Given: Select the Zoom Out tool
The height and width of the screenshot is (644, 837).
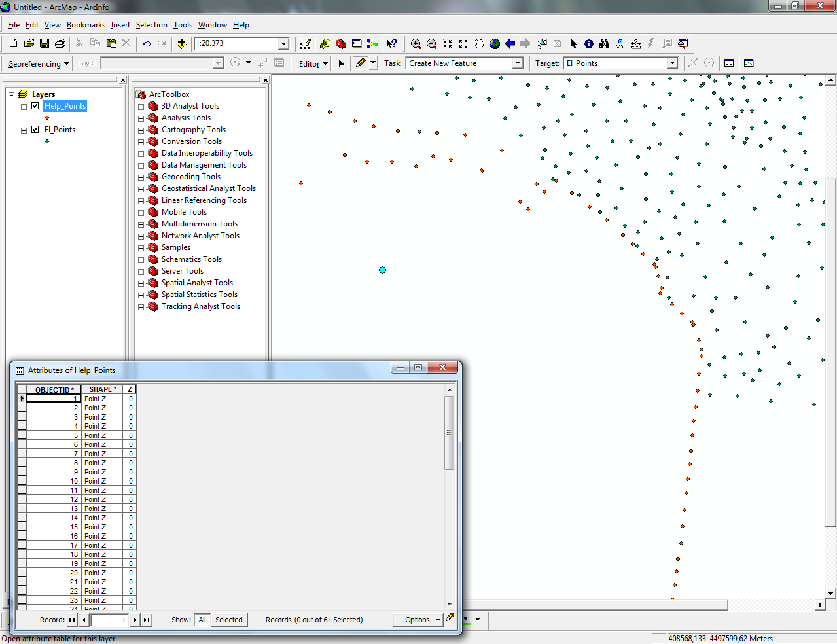Looking at the screenshot, I should click(x=431, y=44).
